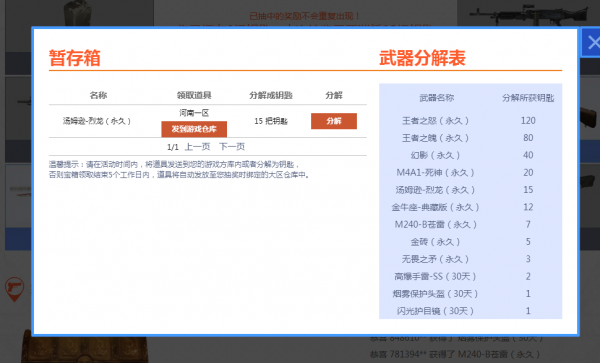This screenshot has width=600, height=363.
Task: Click key value 20 for M4A1-死神
Action: pos(528,173)
